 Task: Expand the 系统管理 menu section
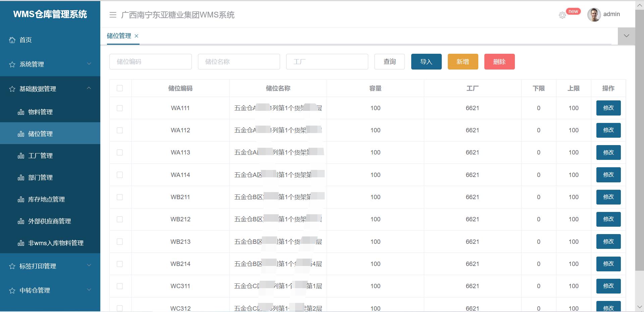tap(32, 64)
